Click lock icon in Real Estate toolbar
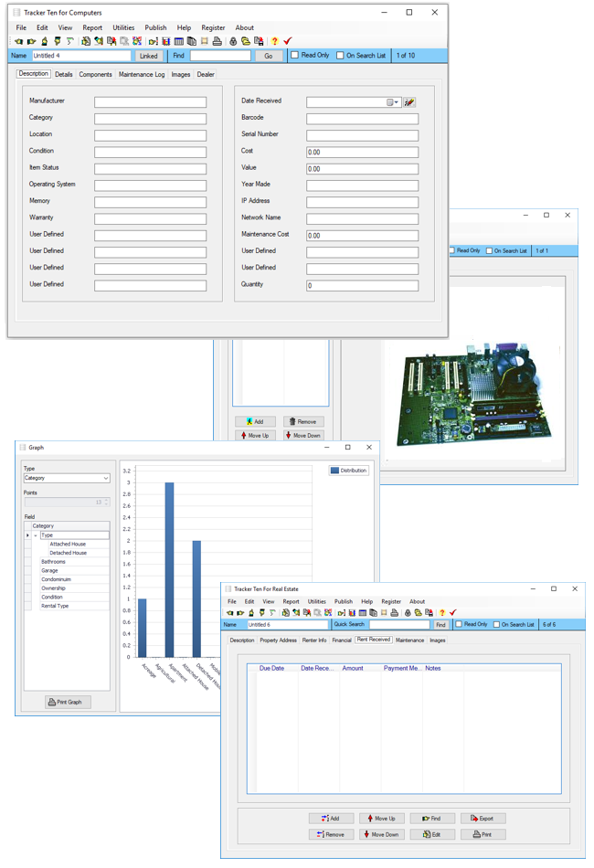This screenshot has height=868, width=594. (x=408, y=613)
